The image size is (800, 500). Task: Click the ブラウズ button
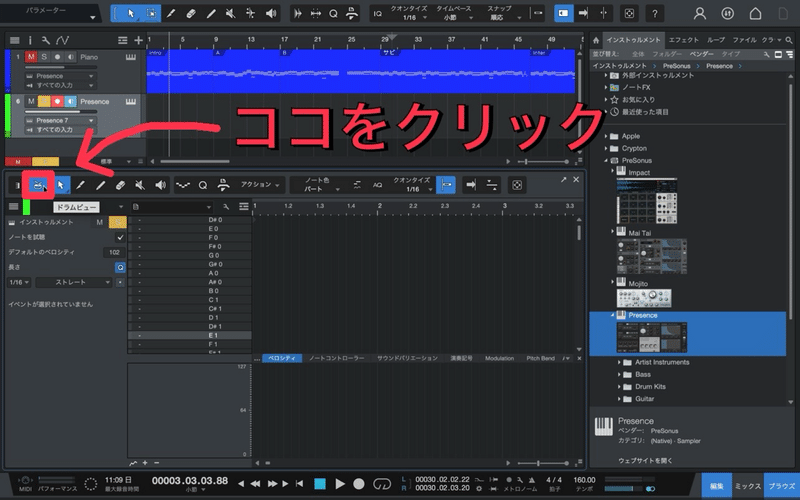(782, 486)
